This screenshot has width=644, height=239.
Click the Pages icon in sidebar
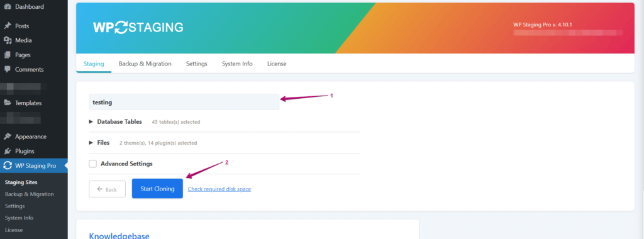[8, 55]
